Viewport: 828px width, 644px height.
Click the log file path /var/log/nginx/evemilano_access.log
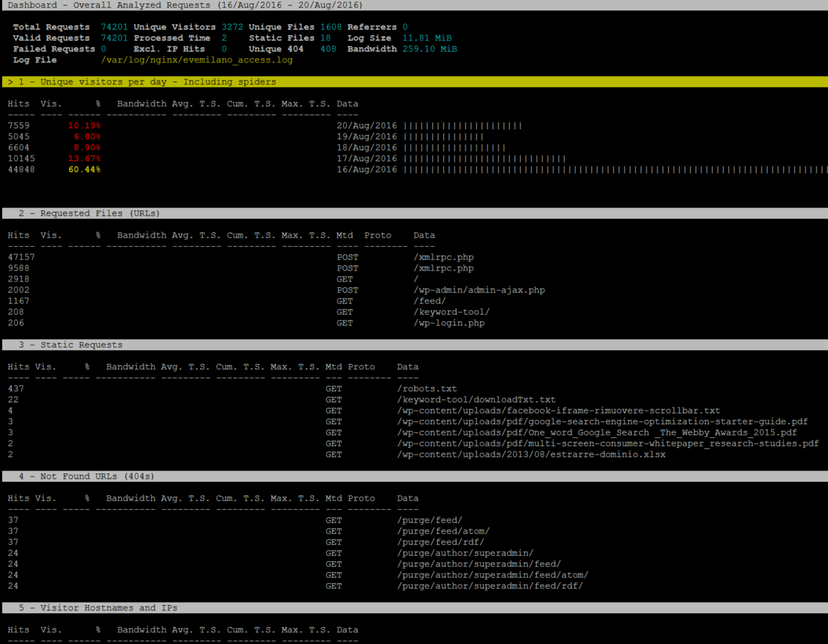pos(197,60)
